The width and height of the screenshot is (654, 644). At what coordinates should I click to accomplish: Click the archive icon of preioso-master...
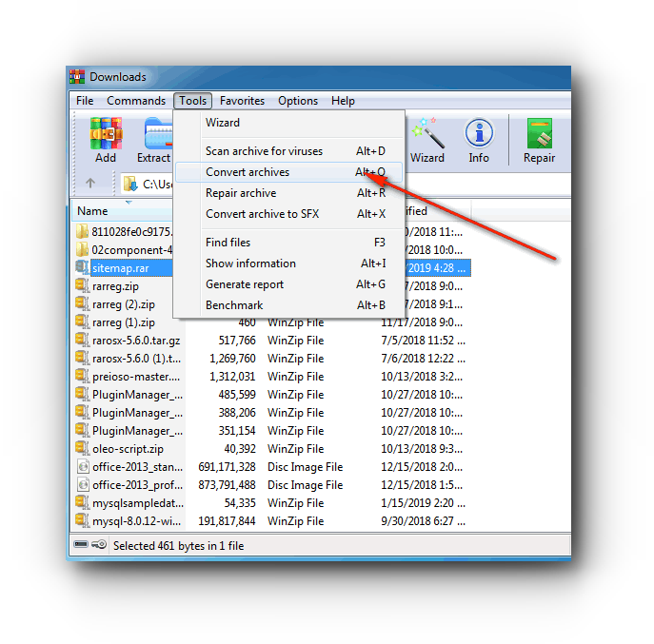pos(83,377)
